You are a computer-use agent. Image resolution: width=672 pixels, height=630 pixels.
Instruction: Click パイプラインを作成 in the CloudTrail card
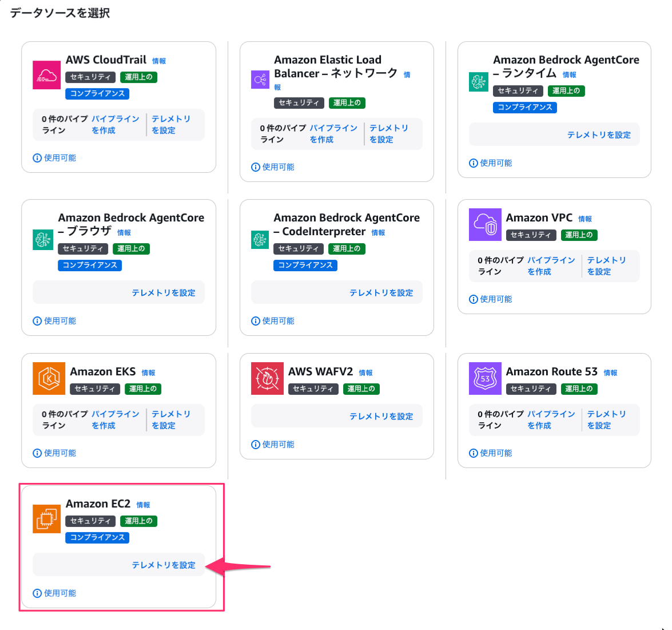tap(115, 124)
